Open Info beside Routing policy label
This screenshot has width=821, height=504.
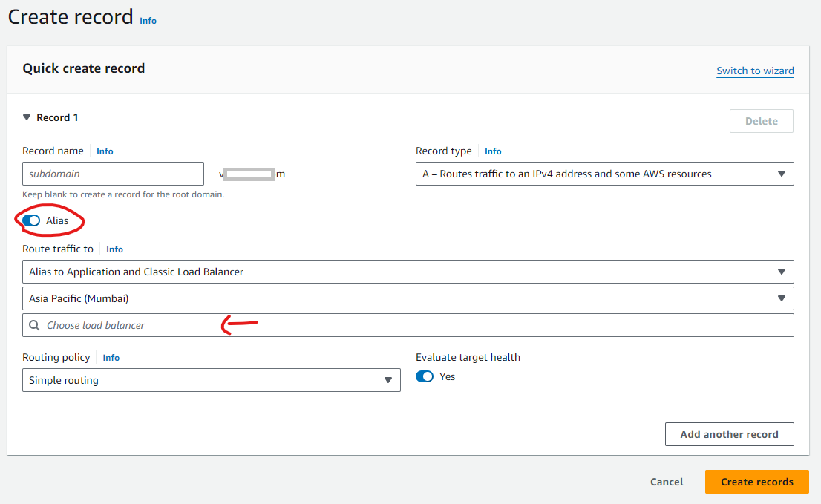111,358
